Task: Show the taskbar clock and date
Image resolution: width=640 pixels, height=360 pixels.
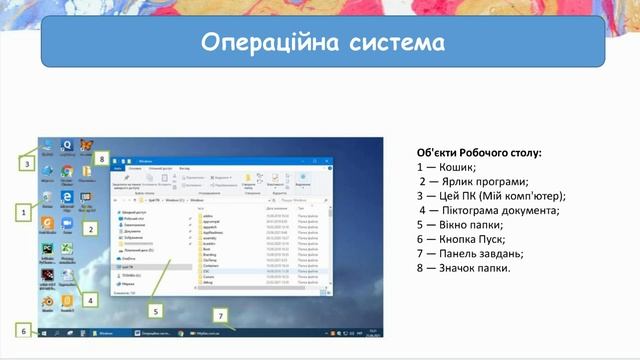Action: tap(373, 333)
